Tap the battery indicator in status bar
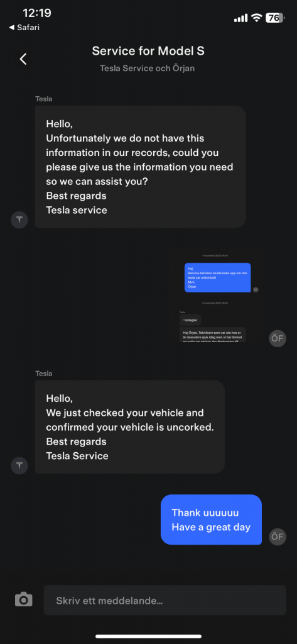The image size is (297, 644). 274,18
